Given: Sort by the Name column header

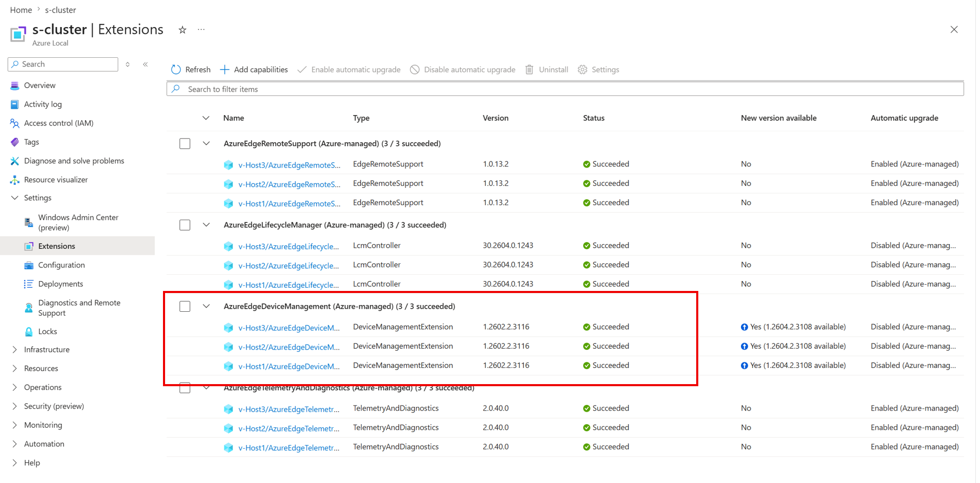Looking at the screenshot, I should click(234, 118).
